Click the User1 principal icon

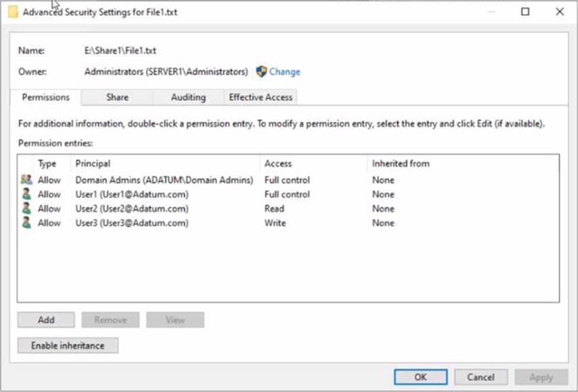pyautogui.click(x=26, y=194)
